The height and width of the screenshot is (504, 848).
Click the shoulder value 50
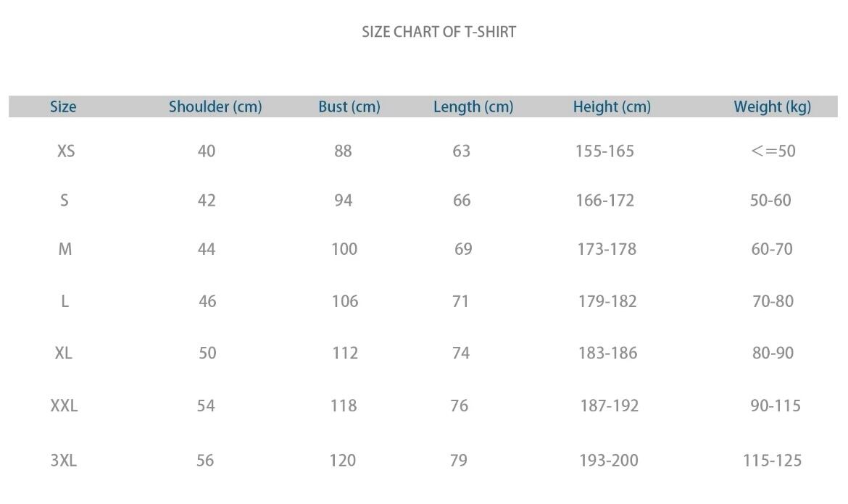pos(207,353)
